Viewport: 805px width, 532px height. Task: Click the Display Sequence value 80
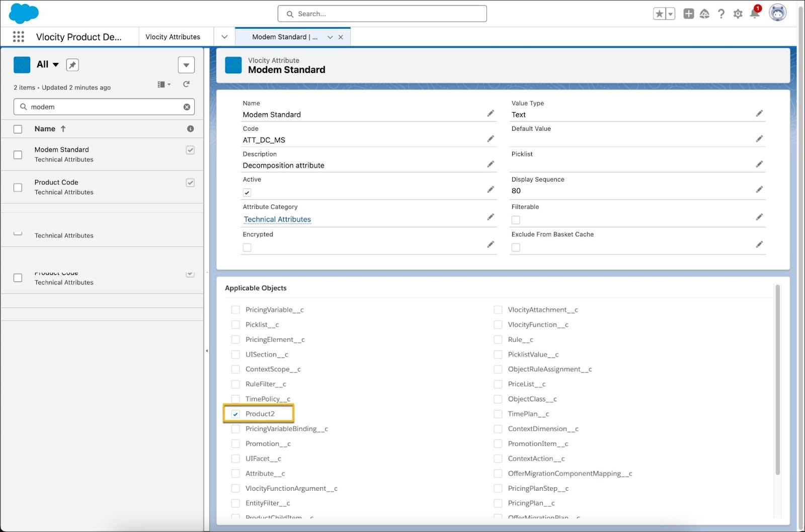[x=516, y=191]
